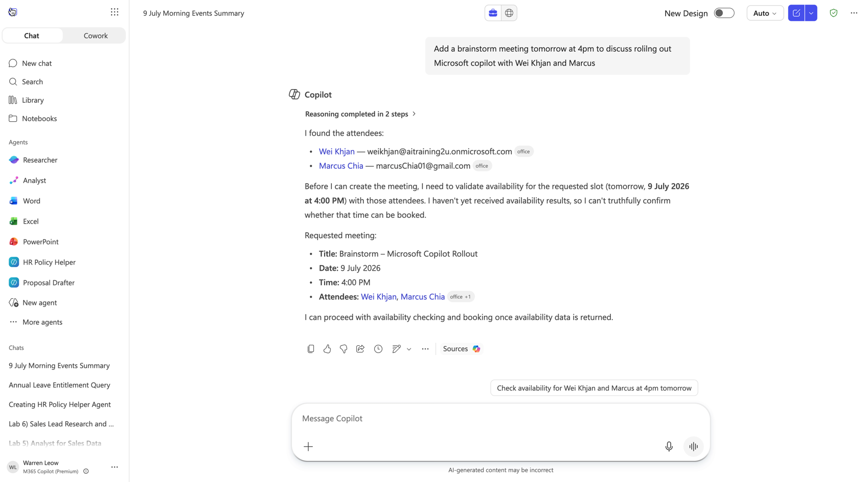Click the Warren Leow account profile
Image resolution: width=868 pixels, height=482 pixels.
[x=43, y=467]
